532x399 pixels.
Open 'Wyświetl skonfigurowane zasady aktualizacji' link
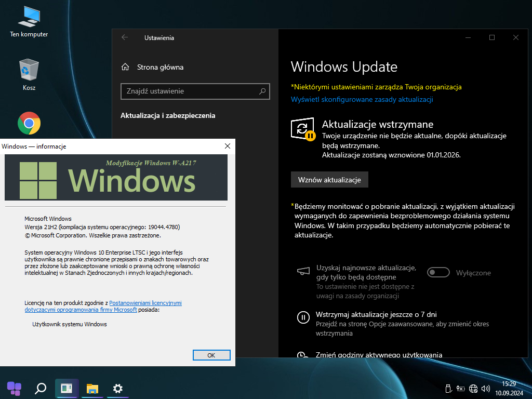click(362, 99)
